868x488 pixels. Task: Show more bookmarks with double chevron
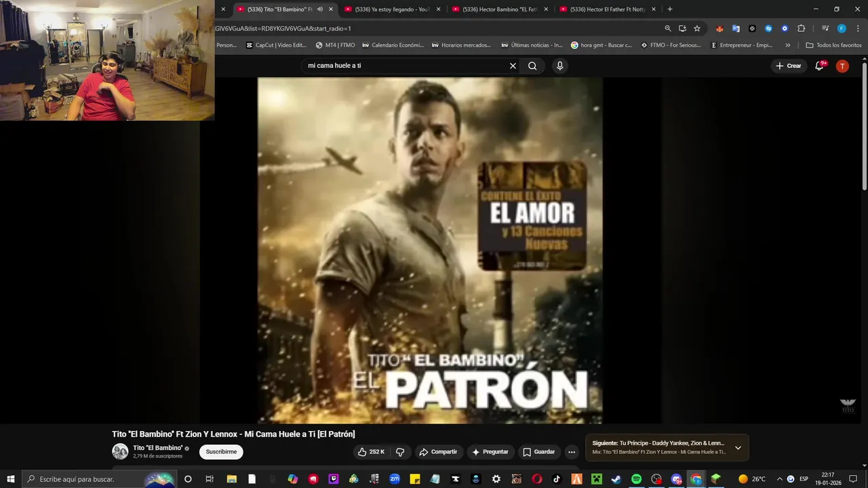click(787, 45)
